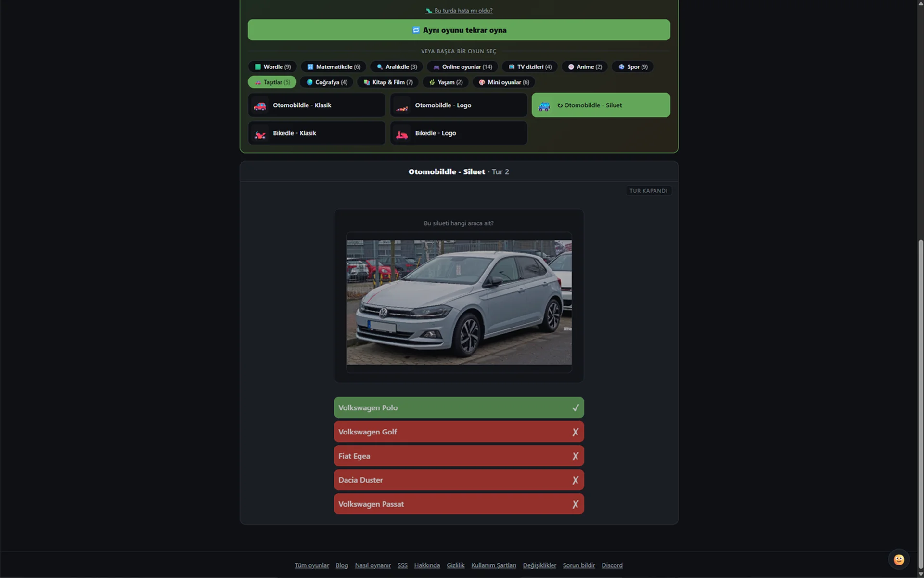Open the Discord link in the footer
Image resolution: width=924 pixels, height=578 pixels.
pos(612,565)
